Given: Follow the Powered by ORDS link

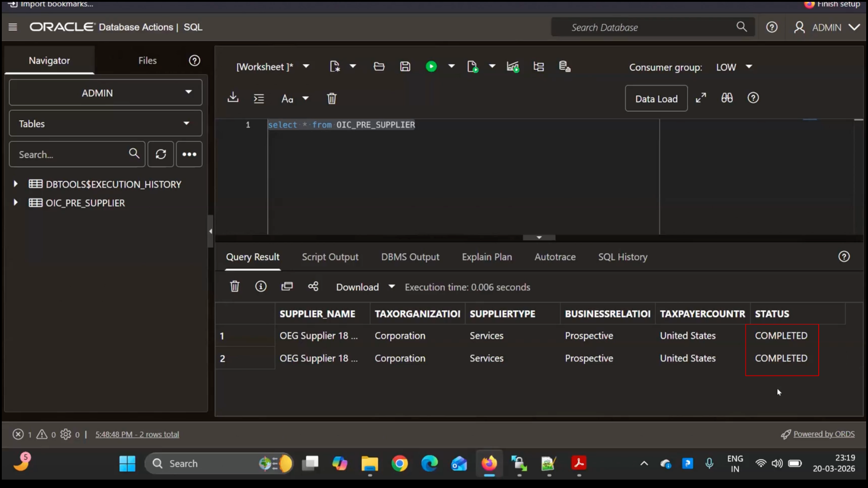Looking at the screenshot, I should point(824,434).
